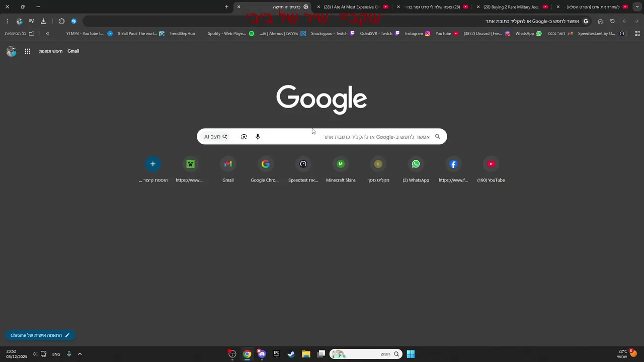Click the Google account avatar on the page
Viewport: 644px width, 362px height.
click(x=12, y=51)
